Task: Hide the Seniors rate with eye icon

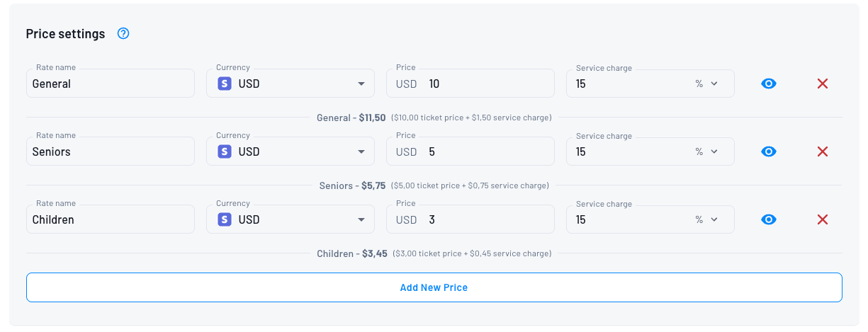Action: [769, 151]
